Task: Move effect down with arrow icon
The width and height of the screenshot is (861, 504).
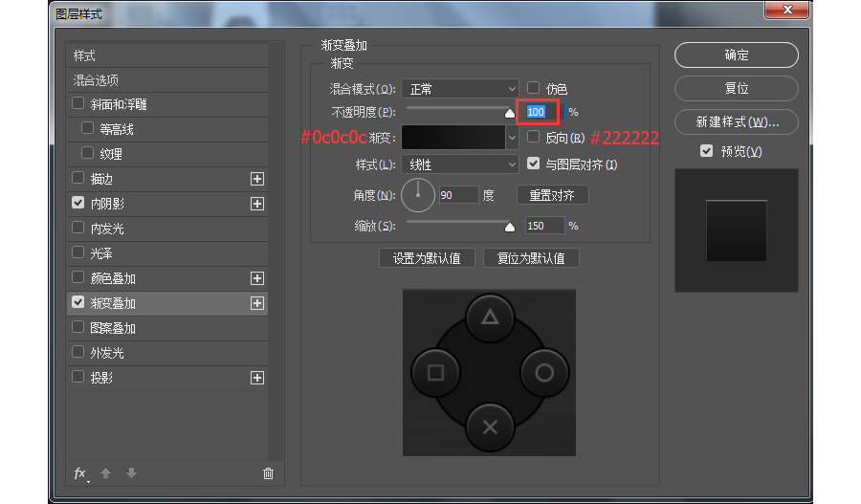Action: tap(131, 473)
